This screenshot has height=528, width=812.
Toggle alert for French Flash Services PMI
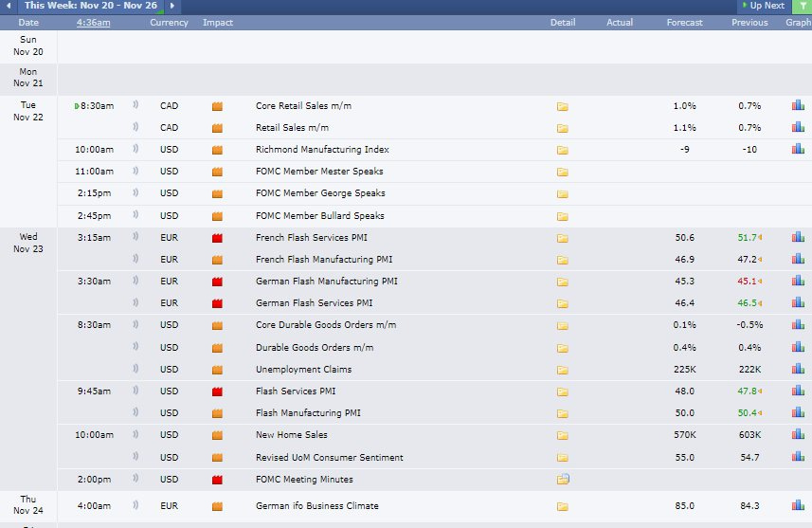[135, 237]
